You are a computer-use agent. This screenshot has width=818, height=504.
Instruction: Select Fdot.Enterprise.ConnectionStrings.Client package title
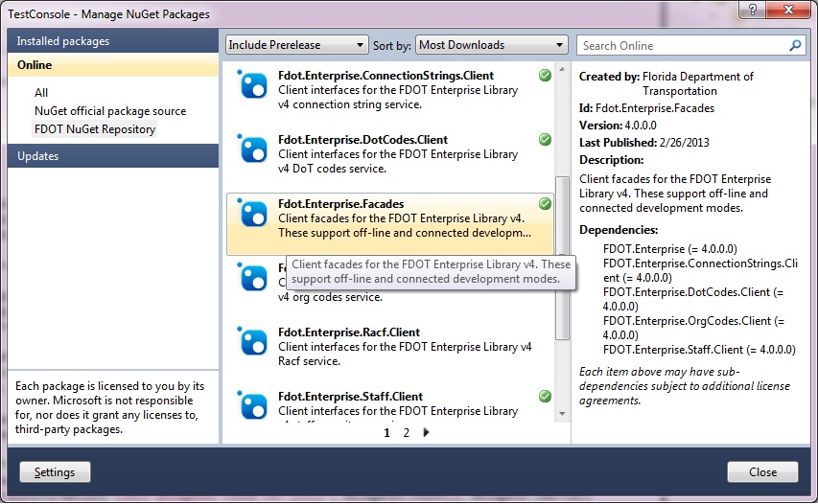386,76
